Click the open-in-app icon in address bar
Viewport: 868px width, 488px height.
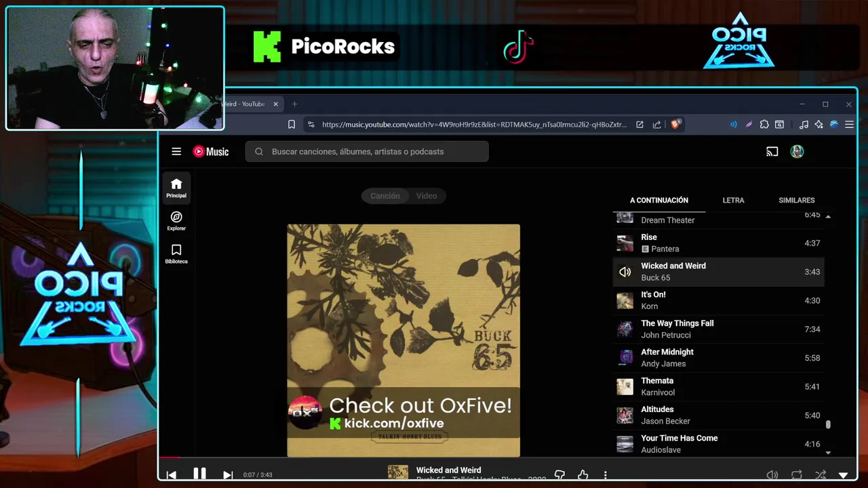click(x=639, y=125)
